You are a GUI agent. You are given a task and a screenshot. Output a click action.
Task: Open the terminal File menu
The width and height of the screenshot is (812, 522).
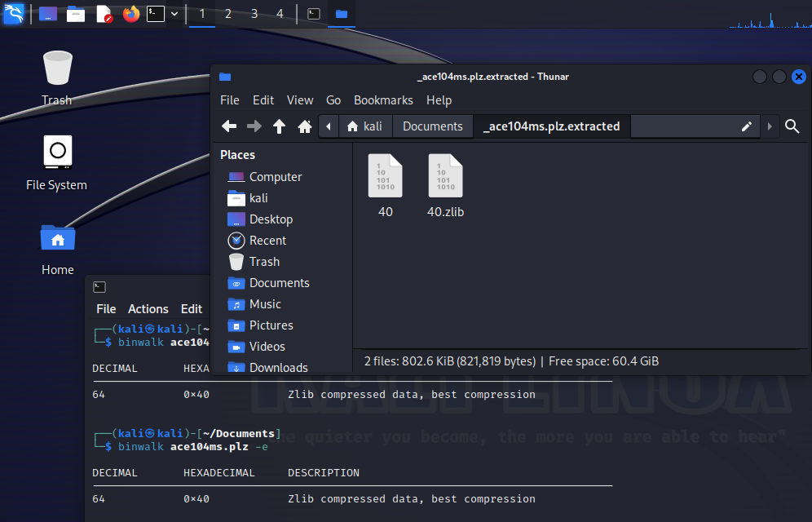[106, 308]
